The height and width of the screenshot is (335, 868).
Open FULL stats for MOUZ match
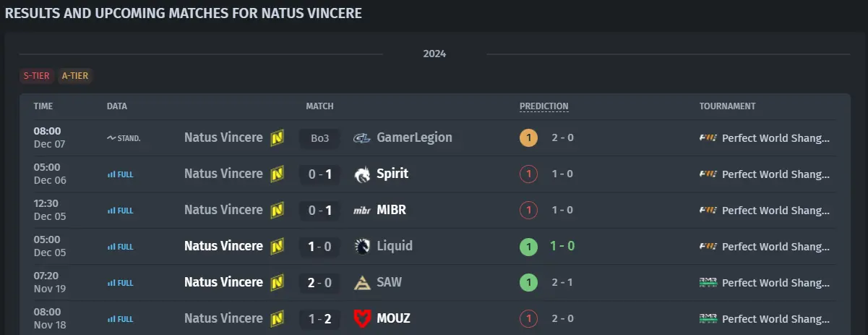pyautogui.click(x=120, y=319)
